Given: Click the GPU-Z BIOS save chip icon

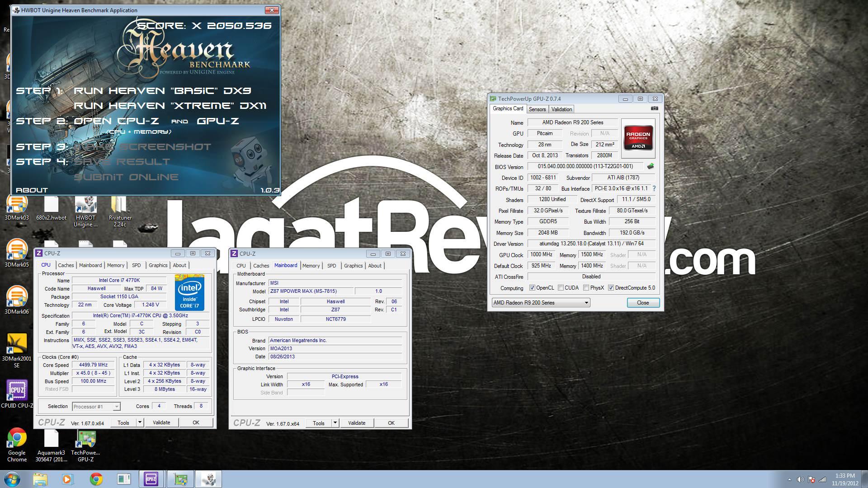Looking at the screenshot, I should pyautogui.click(x=651, y=166).
